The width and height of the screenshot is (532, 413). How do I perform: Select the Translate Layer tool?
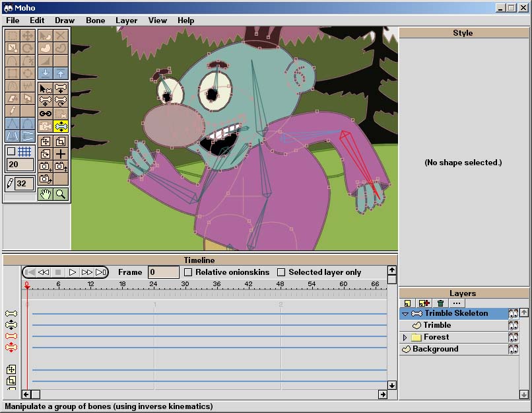click(x=46, y=141)
